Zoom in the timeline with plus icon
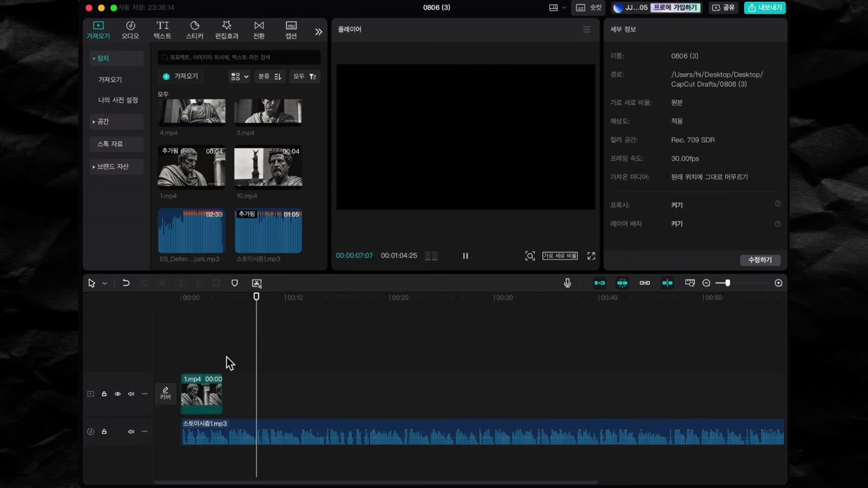Image resolution: width=868 pixels, height=488 pixels. 778,283
